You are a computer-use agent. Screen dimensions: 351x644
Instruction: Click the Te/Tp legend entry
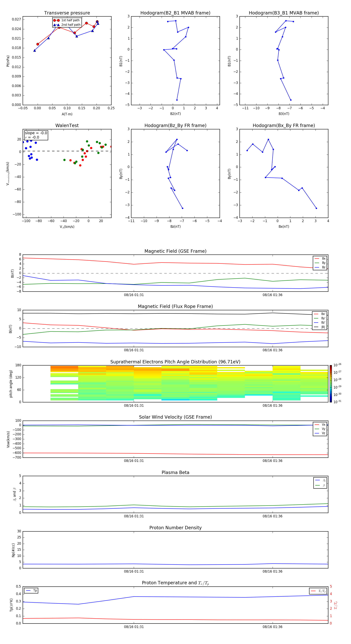pos(318,591)
